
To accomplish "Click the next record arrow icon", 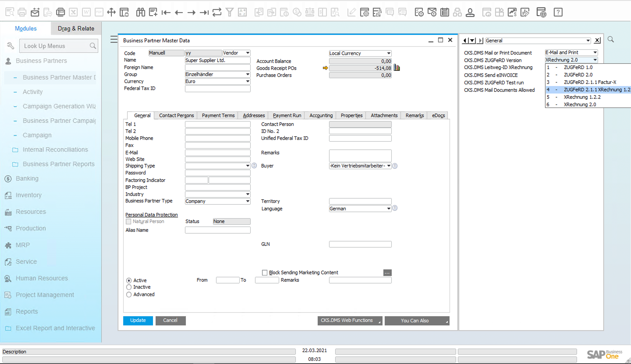I will [x=191, y=12].
